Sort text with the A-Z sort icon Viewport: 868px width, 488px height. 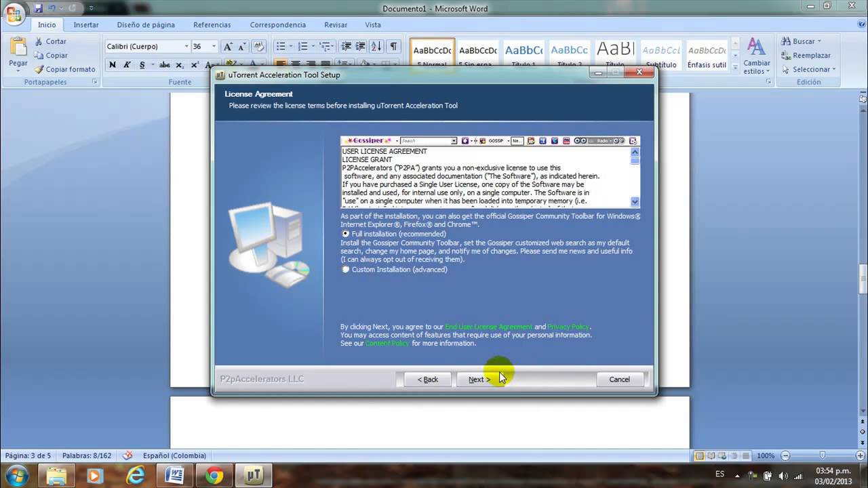pyautogui.click(x=377, y=47)
